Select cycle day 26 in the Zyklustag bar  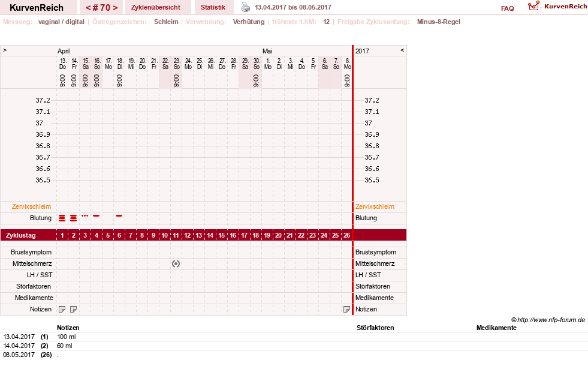pos(346,235)
